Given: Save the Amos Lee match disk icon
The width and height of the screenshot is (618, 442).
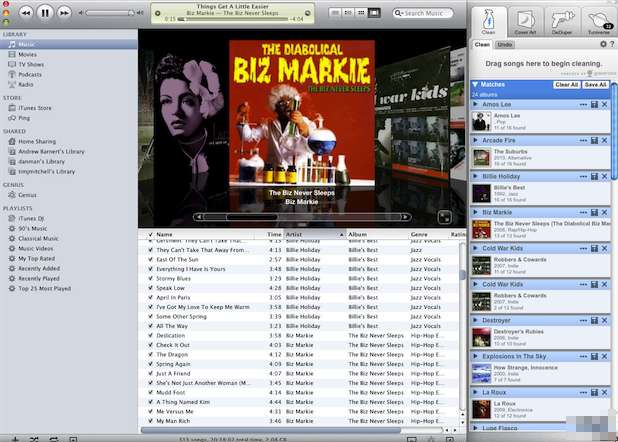Looking at the screenshot, I should (594, 104).
